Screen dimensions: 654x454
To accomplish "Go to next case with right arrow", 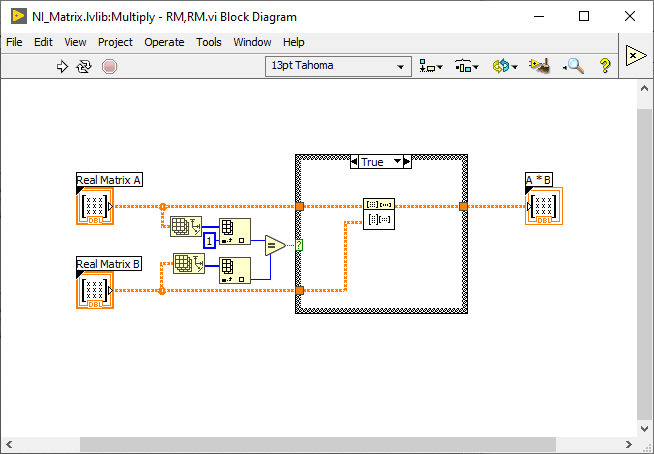I will (x=406, y=162).
